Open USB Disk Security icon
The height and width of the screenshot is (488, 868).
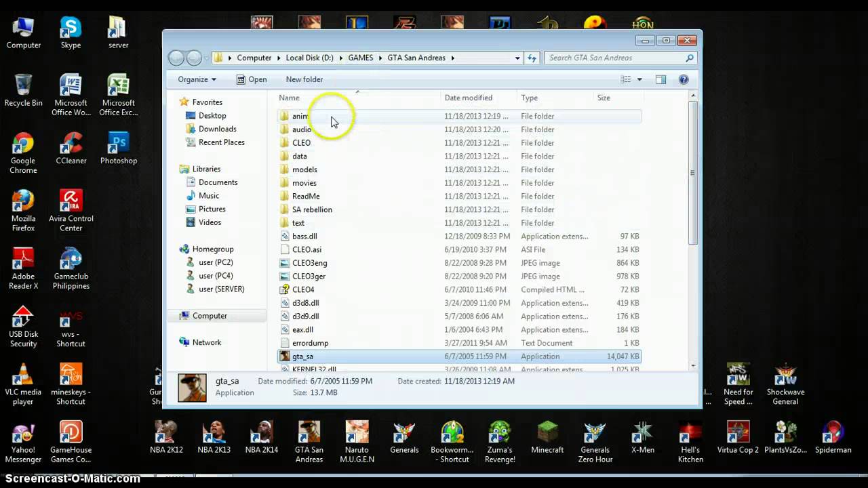click(23, 326)
